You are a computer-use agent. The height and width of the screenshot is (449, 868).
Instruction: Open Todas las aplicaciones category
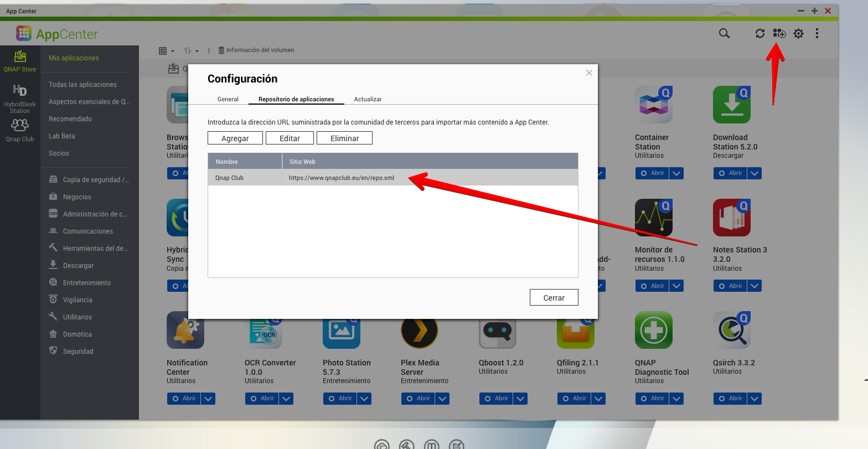point(82,85)
